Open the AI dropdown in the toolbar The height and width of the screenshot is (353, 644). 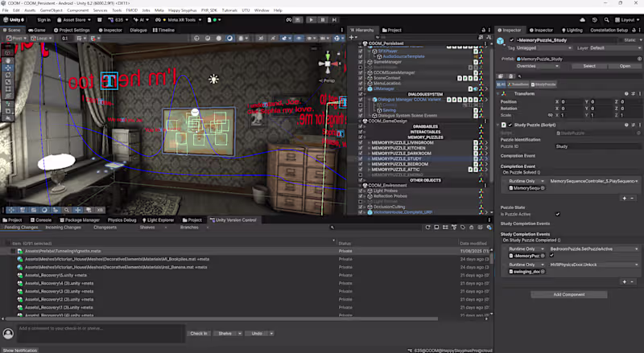click(142, 20)
